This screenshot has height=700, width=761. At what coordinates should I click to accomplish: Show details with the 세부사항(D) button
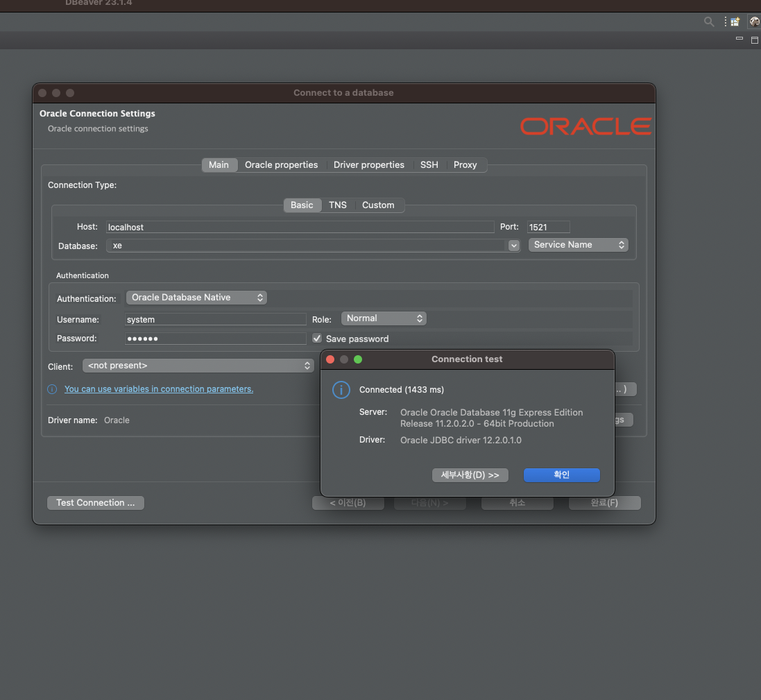470,475
